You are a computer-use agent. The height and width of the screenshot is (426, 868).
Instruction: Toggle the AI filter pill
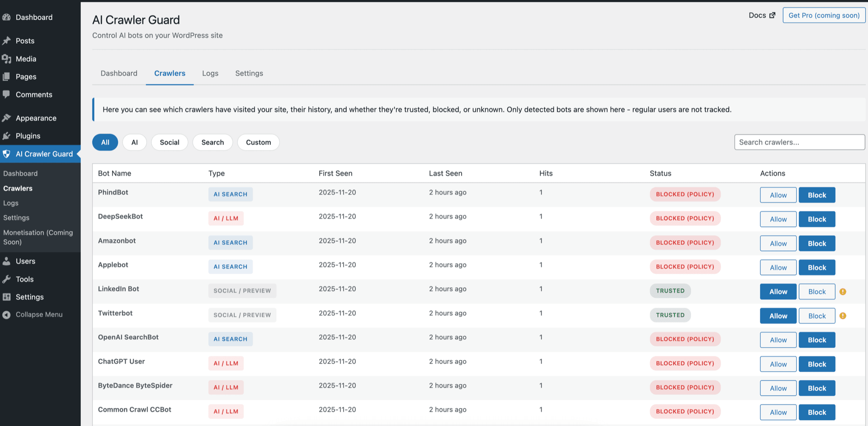(x=134, y=142)
